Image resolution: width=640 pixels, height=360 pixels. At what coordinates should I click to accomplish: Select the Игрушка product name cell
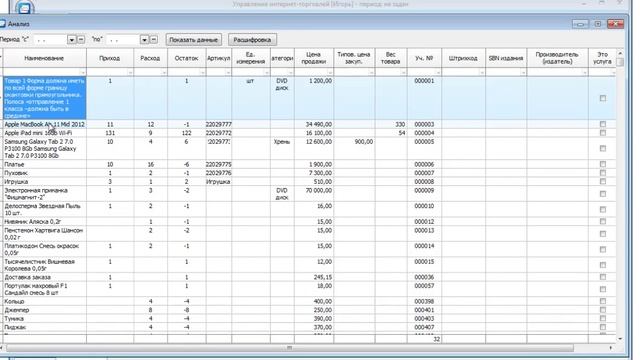click(x=44, y=181)
